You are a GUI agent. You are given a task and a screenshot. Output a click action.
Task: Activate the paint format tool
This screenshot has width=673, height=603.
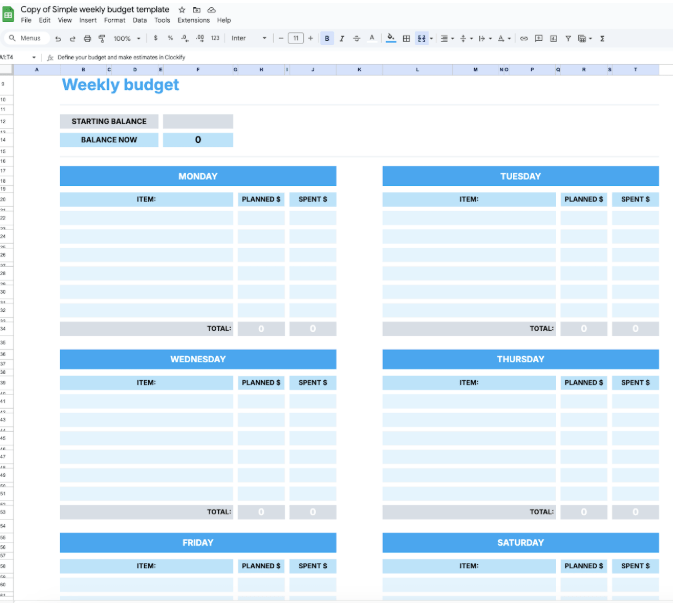102,39
